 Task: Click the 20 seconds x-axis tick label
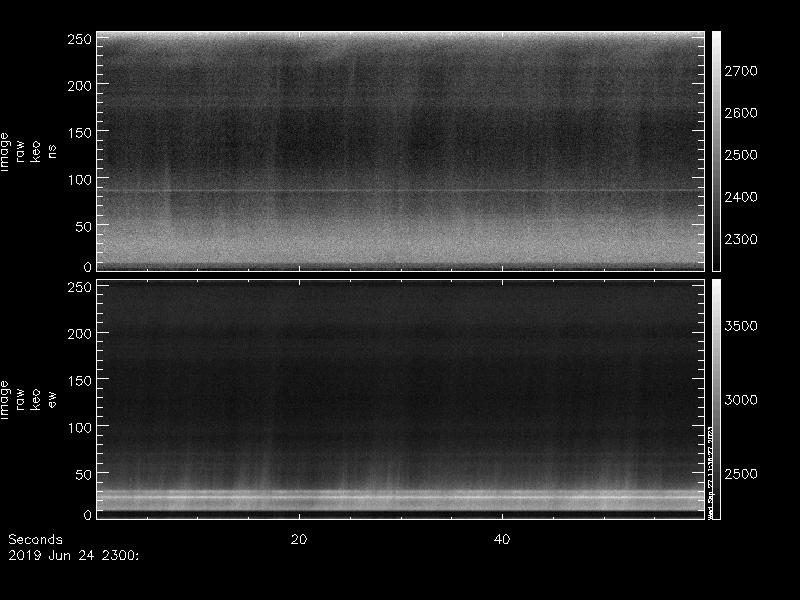point(299,539)
